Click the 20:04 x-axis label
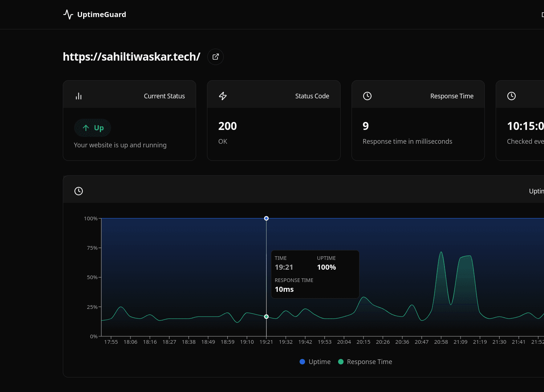Image resolution: width=544 pixels, height=392 pixels. pyautogui.click(x=344, y=342)
